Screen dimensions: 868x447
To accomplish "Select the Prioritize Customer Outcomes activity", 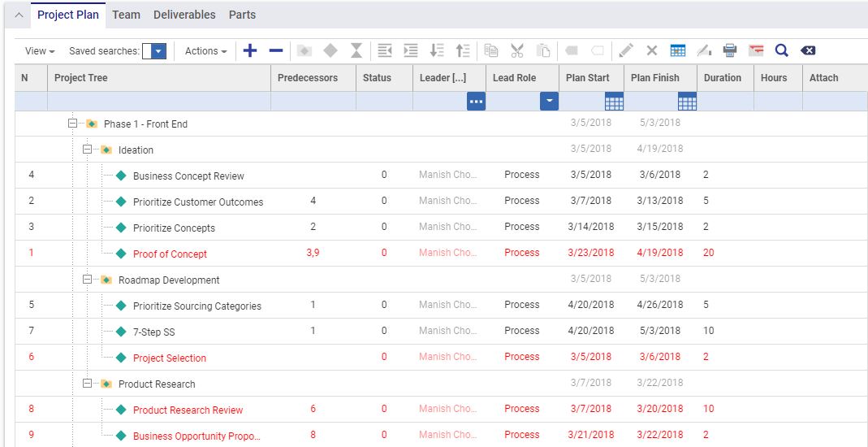I will 198,202.
